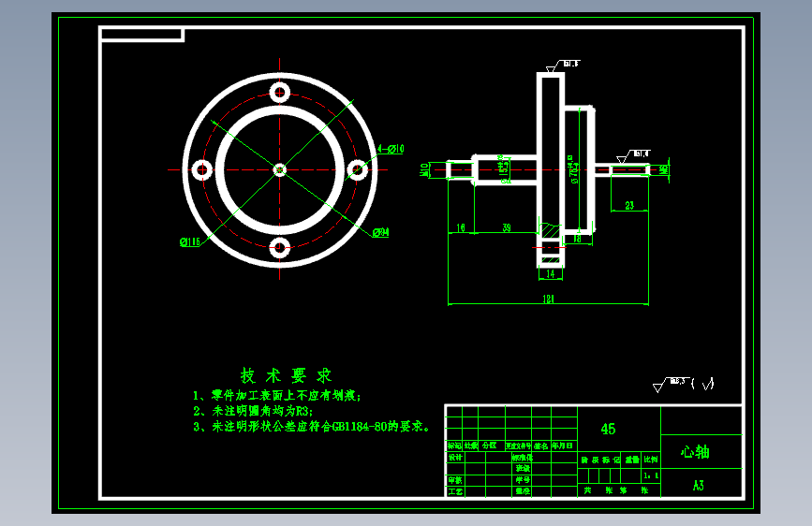Viewport: 812px width, 526px height.
Task: Click the "年月日" header cell
Action: pyautogui.click(x=562, y=446)
